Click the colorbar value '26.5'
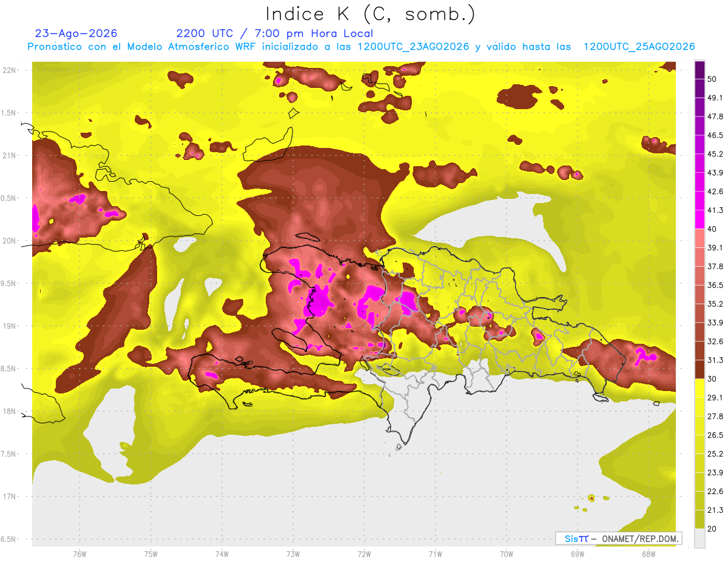 (715, 435)
